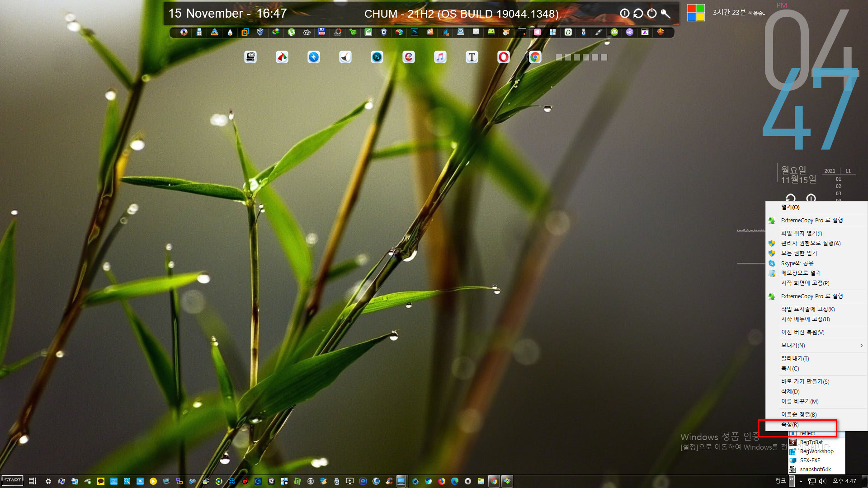Click the blue floppy disk launcher icon
Viewport: 868px width, 488px height.
click(x=321, y=32)
